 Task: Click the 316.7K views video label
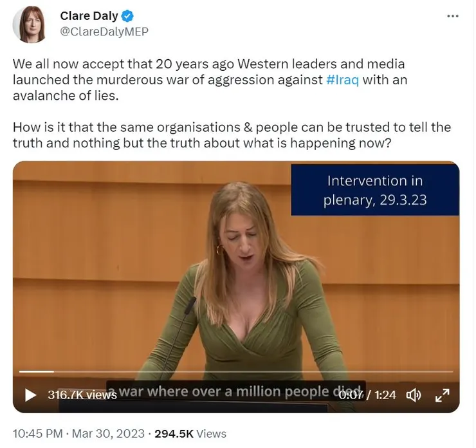tap(82, 395)
